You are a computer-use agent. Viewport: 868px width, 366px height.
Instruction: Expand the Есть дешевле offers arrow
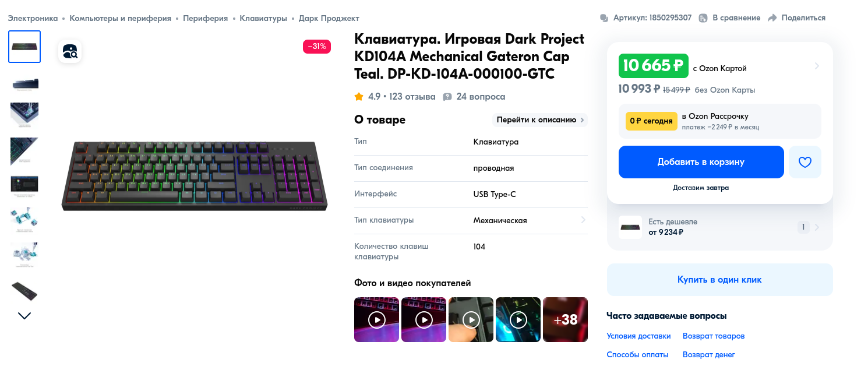[817, 227]
